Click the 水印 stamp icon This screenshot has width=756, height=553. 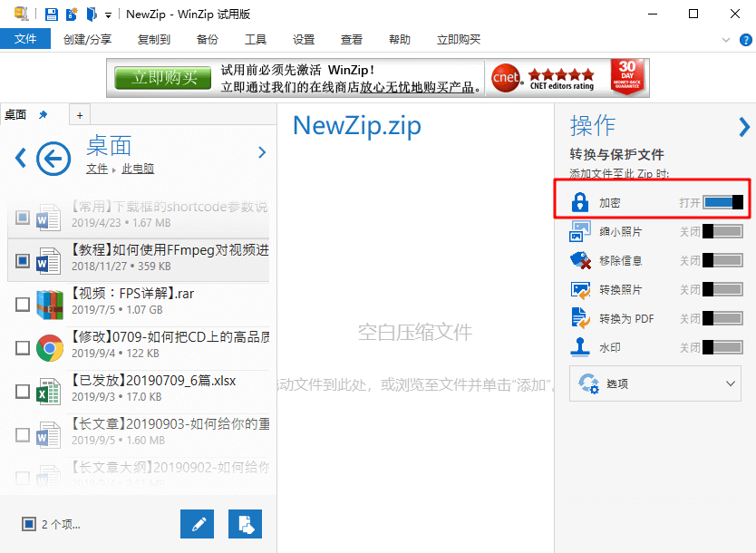click(x=580, y=347)
